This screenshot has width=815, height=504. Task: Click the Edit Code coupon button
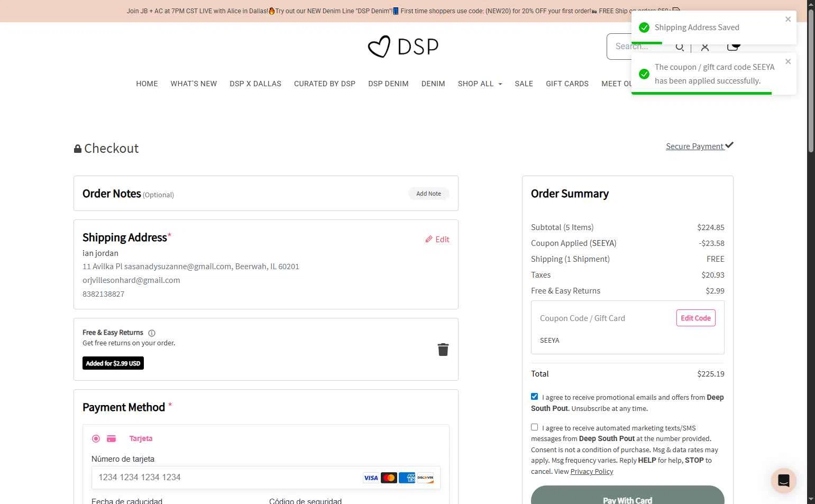[x=695, y=318]
